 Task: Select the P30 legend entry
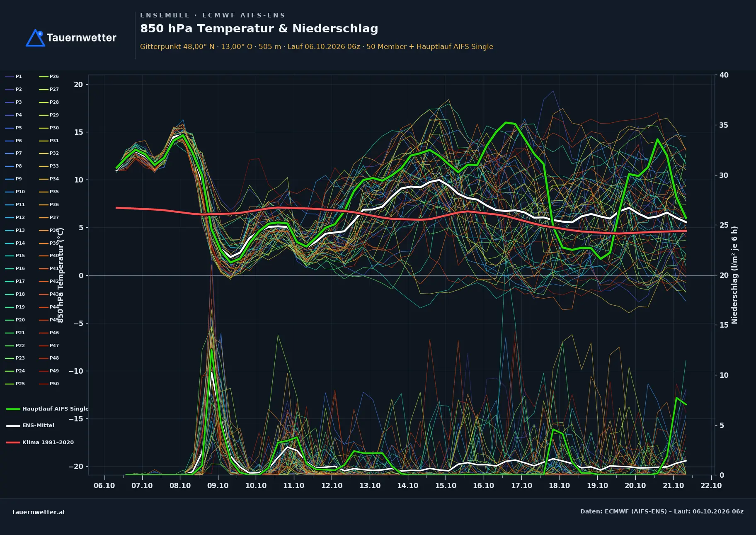click(49, 128)
